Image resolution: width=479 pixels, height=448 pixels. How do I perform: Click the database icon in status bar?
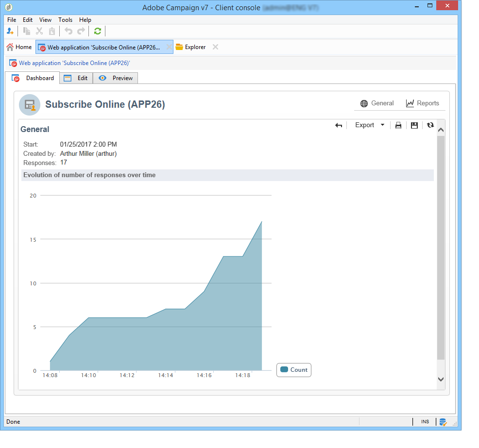443,422
